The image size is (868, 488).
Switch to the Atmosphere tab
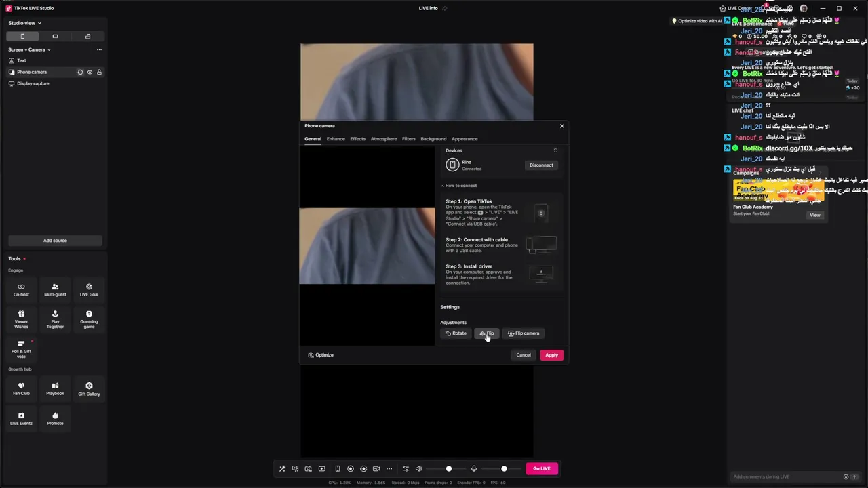point(384,139)
